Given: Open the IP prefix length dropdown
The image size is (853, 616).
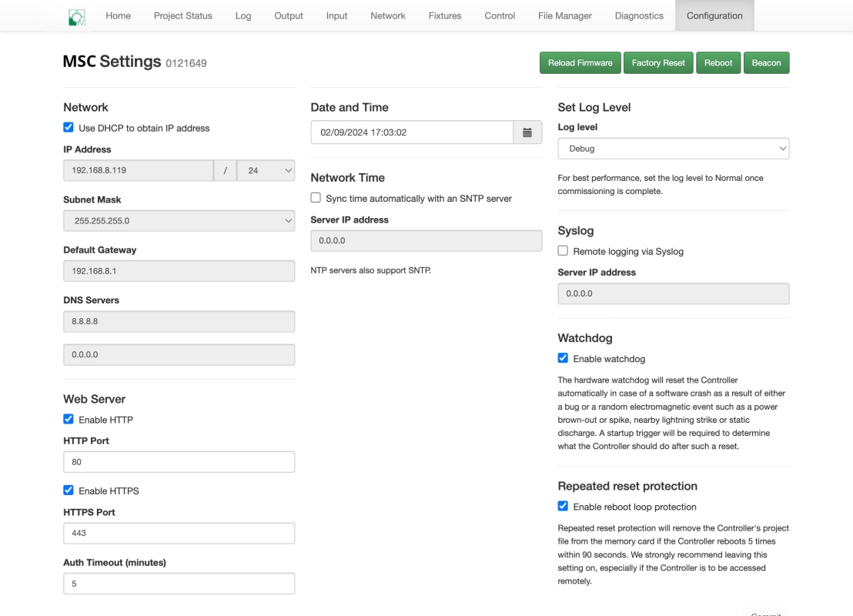Looking at the screenshot, I should click(266, 171).
